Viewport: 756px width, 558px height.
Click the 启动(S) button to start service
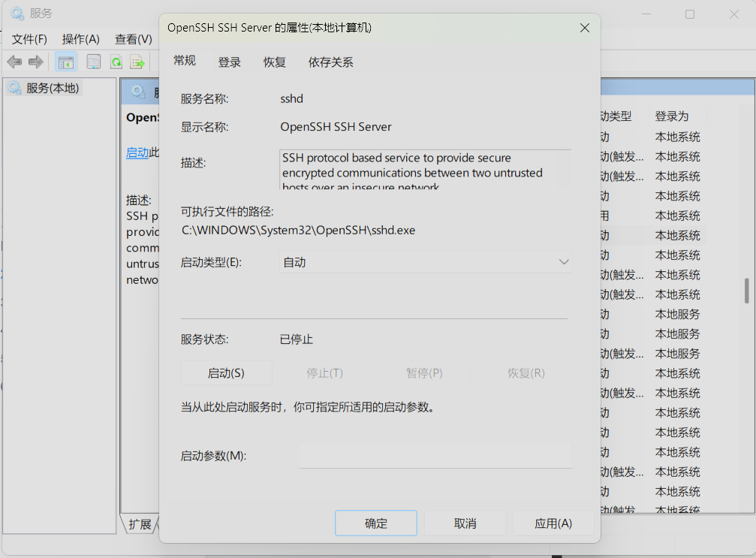point(226,373)
